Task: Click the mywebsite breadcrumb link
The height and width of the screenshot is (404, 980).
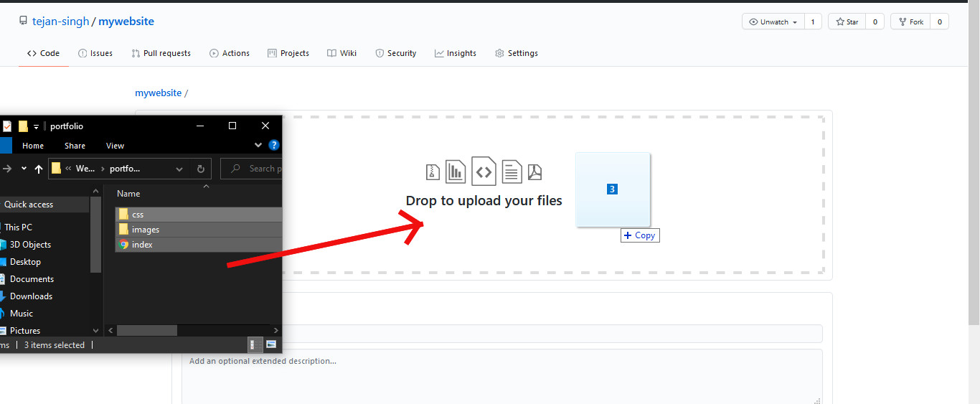Action: (159, 93)
